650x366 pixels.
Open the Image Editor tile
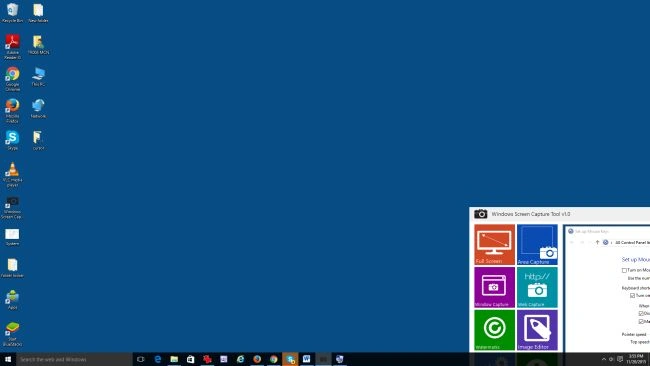(x=537, y=330)
